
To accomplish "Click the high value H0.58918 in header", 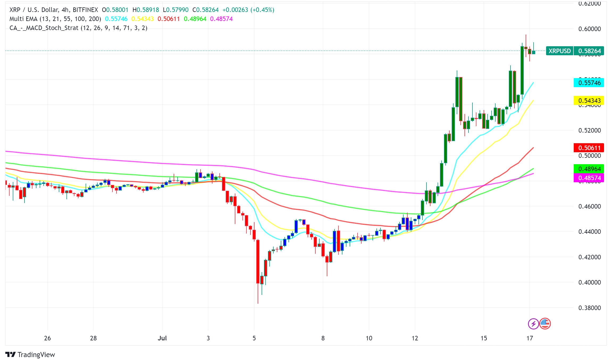I will pos(146,10).
